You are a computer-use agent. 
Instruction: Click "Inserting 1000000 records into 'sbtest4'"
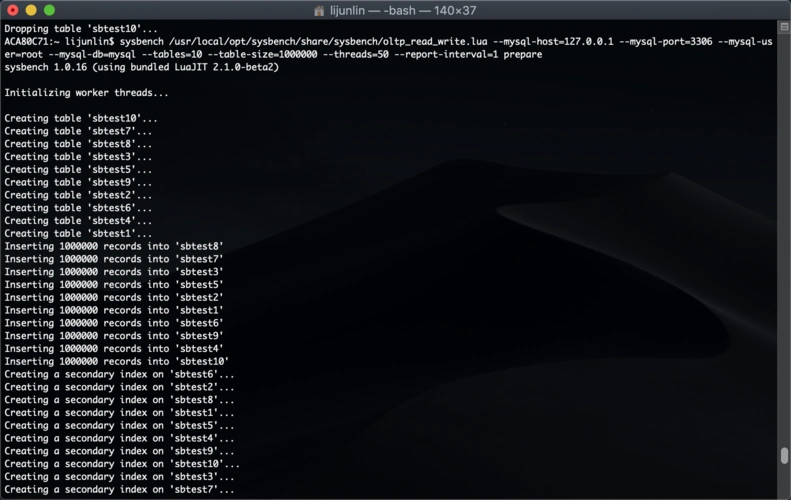114,349
